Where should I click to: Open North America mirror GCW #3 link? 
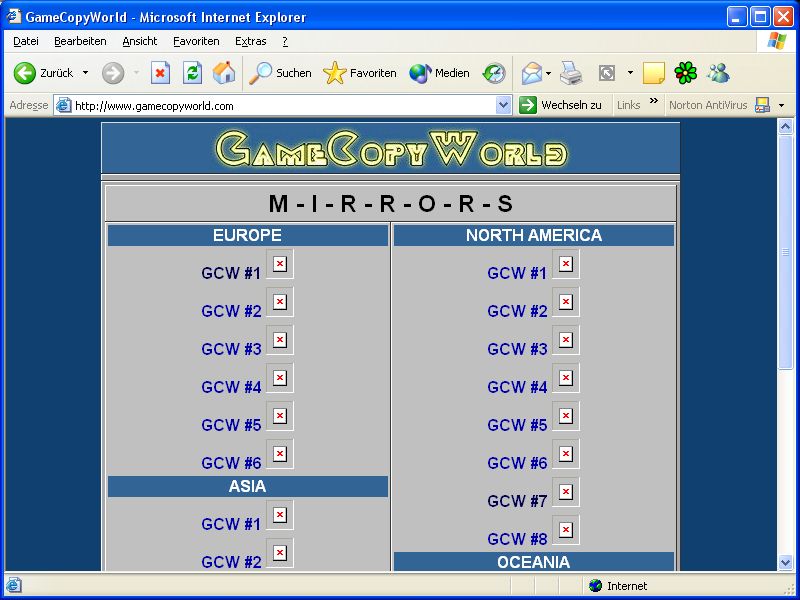pos(517,349)
